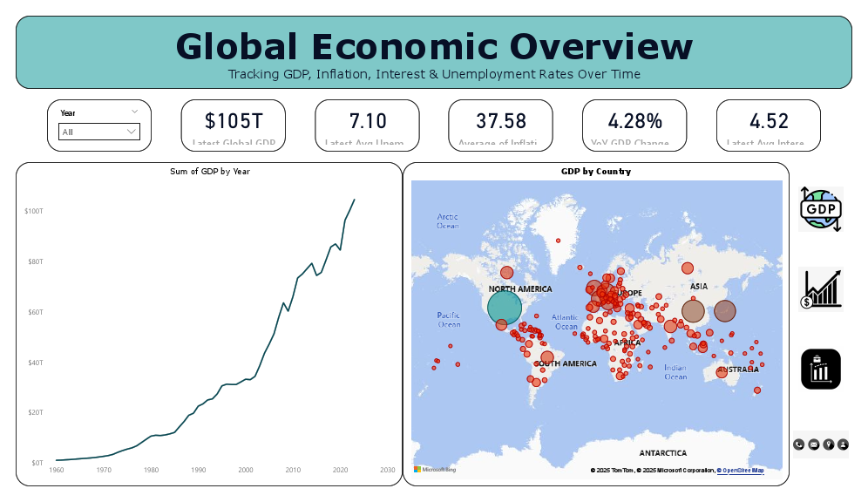Screen dimensions: 868x502
Task: Collapse the Year slicer header chevron
Action: (134, 112)
